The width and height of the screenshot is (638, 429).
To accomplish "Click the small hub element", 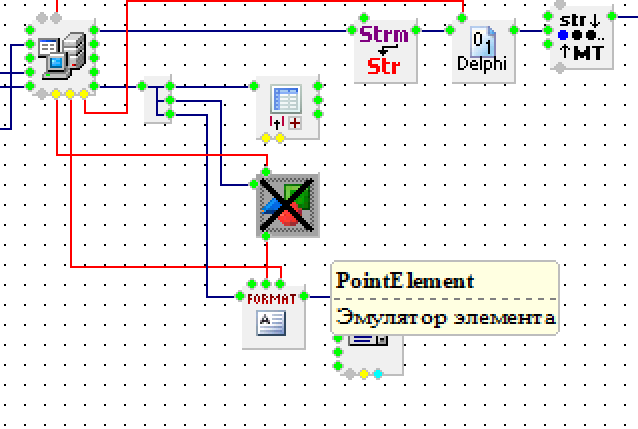I will (x=155, y=101).
